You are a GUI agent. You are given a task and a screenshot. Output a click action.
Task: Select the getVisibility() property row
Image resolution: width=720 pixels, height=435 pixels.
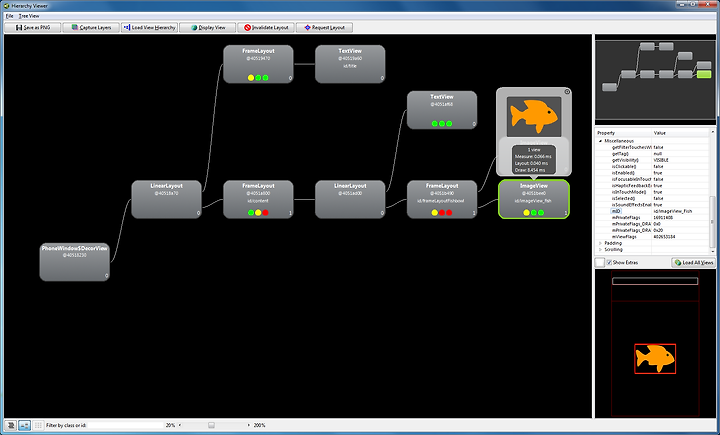tap(652, 160)
